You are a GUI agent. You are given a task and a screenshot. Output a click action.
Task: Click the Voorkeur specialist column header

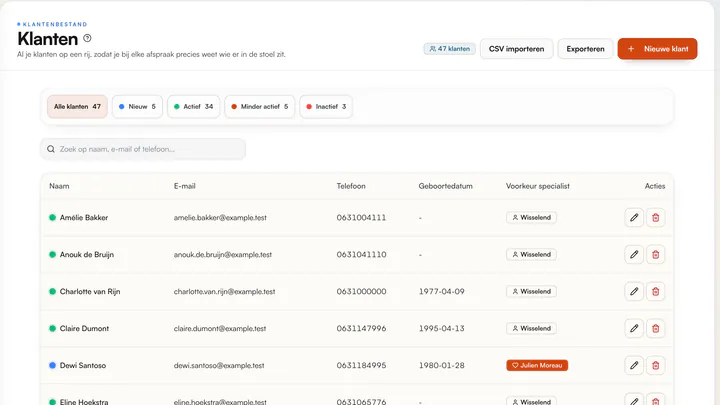[538, 186]
